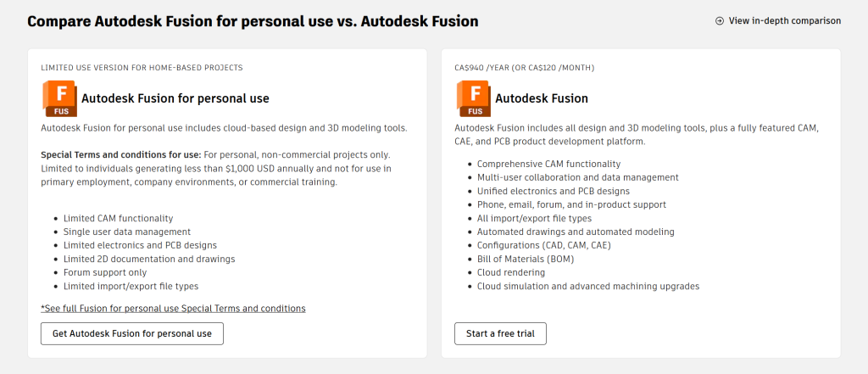Image resolution: width=868 pixels, height=374 pixels.
Task: Start a free trial of Autodesk Fusion
Action: pyautogui.click(x=500, y=333)
